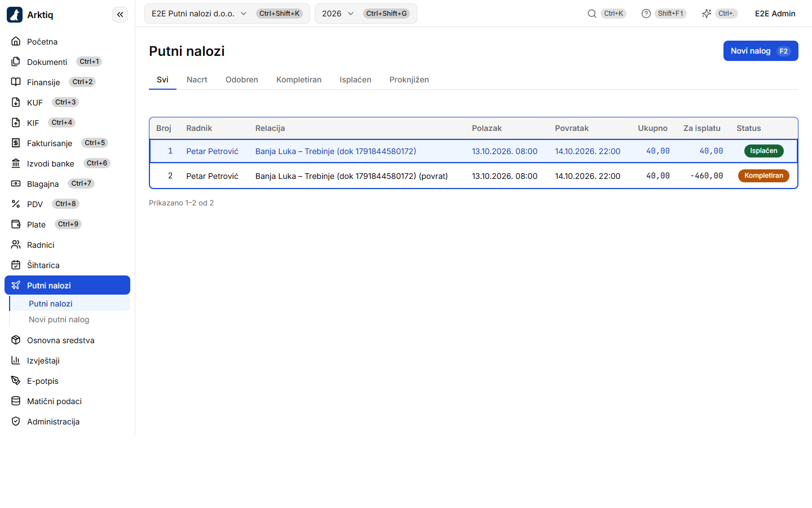Open the Osnovna sredstva box icon
812x508 pixels.
click(16, 340)
